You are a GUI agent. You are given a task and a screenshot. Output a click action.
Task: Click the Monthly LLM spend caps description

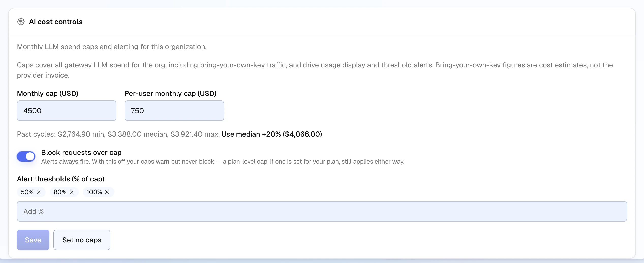pos(112,47)
